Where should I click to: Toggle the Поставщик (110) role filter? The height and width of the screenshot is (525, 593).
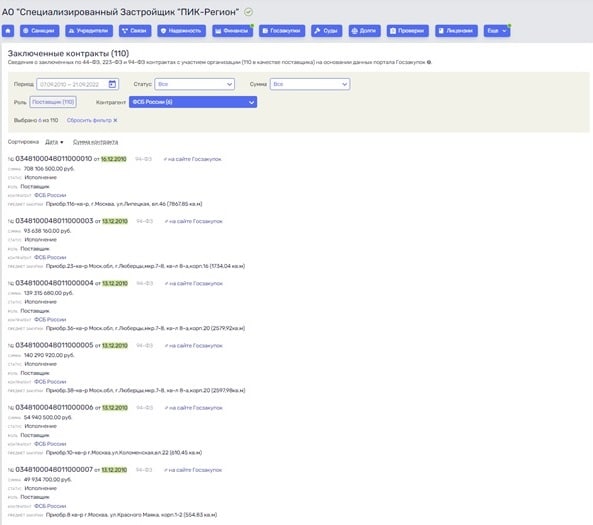[x=53, y=102]
